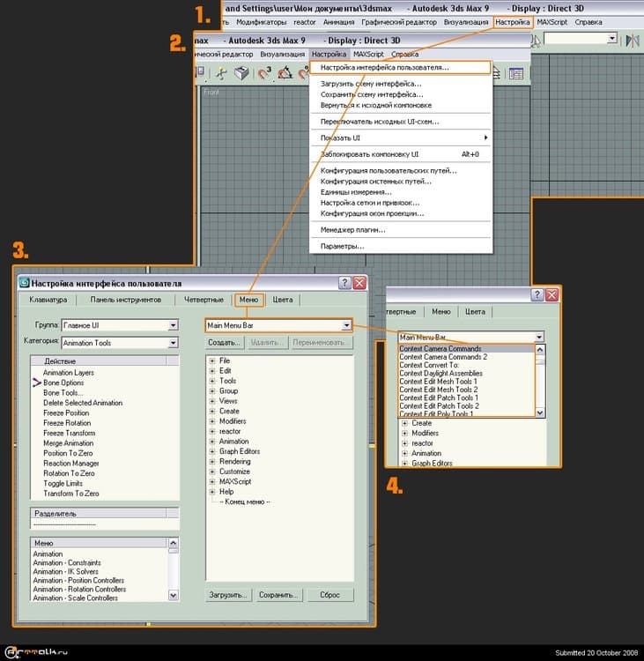Viewport: 644px width, 661px height.
Task: Select Настройка интерфейса пользователя menu entry
Action: point(385,67)
